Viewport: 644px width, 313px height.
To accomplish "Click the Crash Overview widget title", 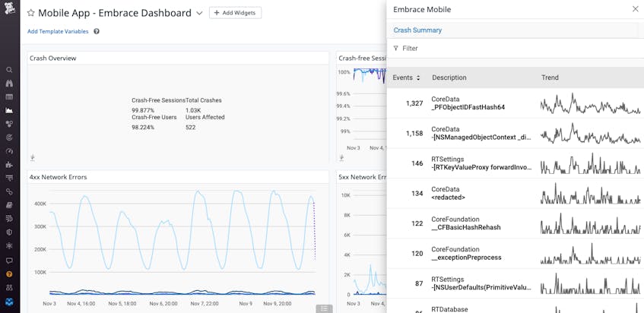I will point(52,58).
